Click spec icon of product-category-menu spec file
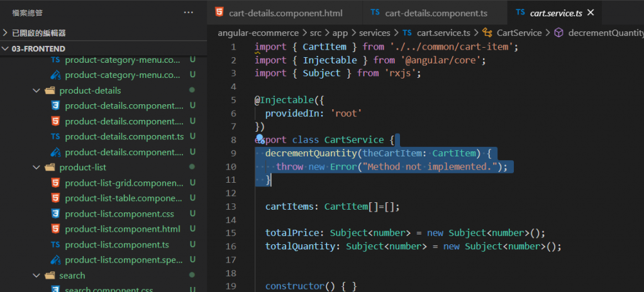This screenshot has height=292, width=644. coord(55,75)
